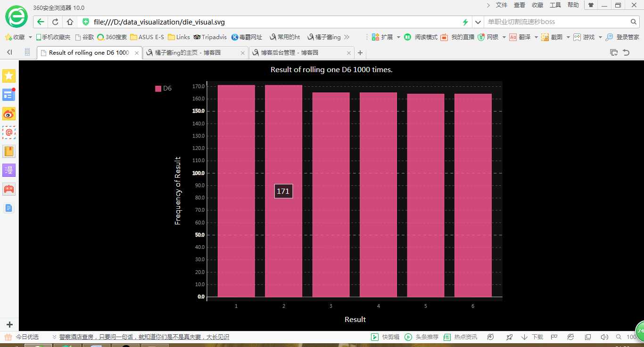644x347 pixels.
Task: Open a new tab with plus button
Action: click(360, 53)
